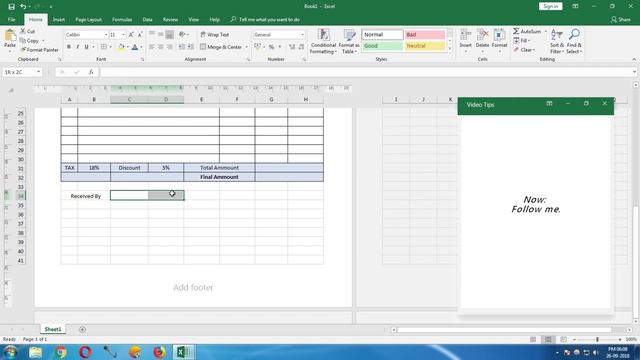
Task: Apply Percent Style format
Action: click(x=271, y=47)
